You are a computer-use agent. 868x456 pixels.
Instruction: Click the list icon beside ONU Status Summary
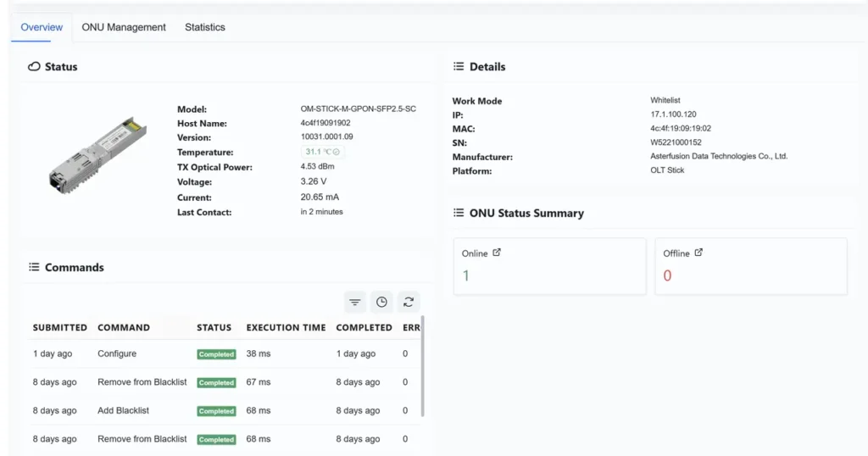459,213
